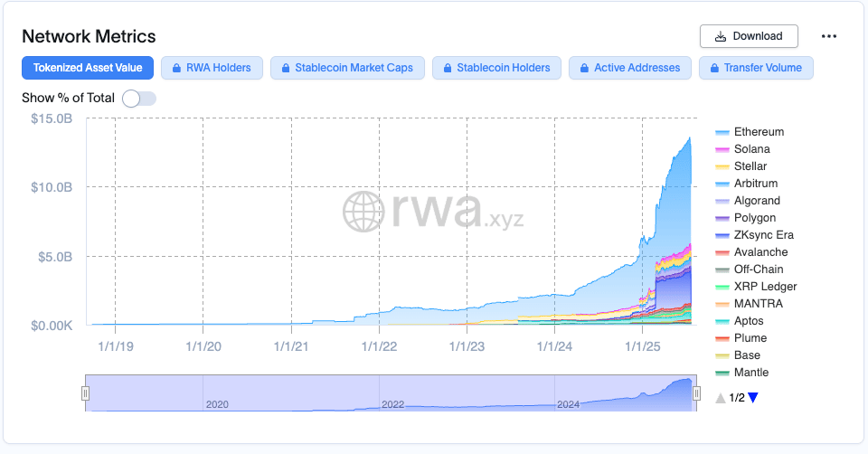868x454 pixels.
Task: Click Avalanche legend label
Action: pos(760,252)
